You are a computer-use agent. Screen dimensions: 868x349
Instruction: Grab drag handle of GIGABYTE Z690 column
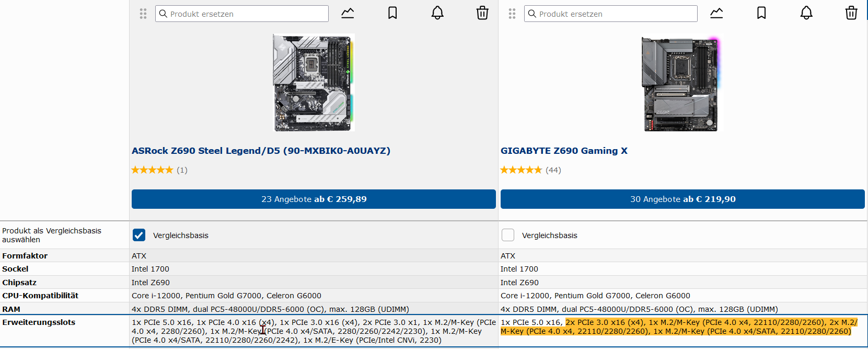coord(512,14)
